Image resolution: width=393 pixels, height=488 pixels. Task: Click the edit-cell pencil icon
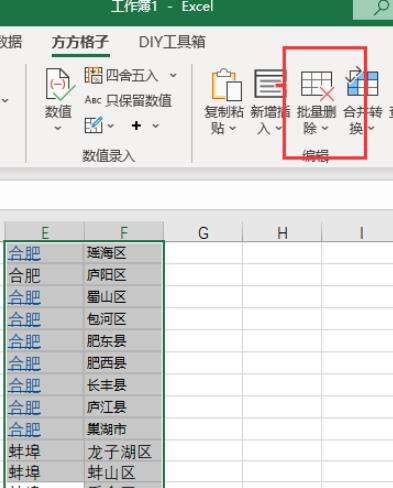click(93, 125)
